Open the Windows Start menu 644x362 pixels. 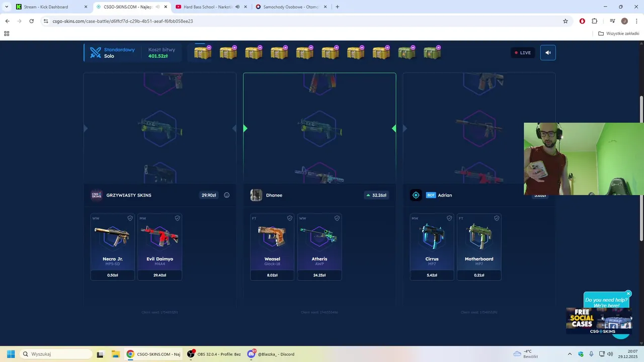click(11, 354)
